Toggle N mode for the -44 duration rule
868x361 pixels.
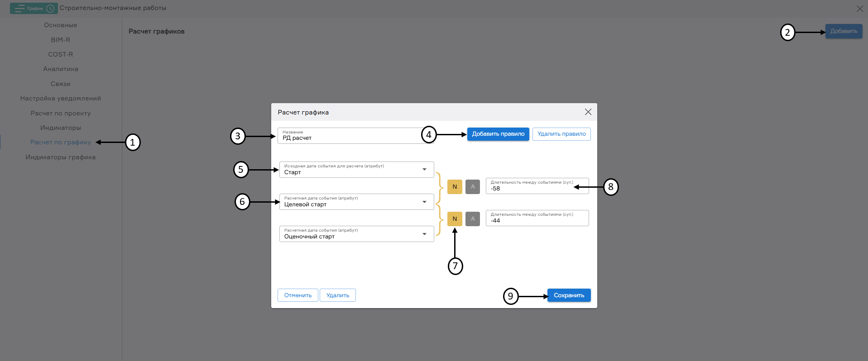coord(455,218)
